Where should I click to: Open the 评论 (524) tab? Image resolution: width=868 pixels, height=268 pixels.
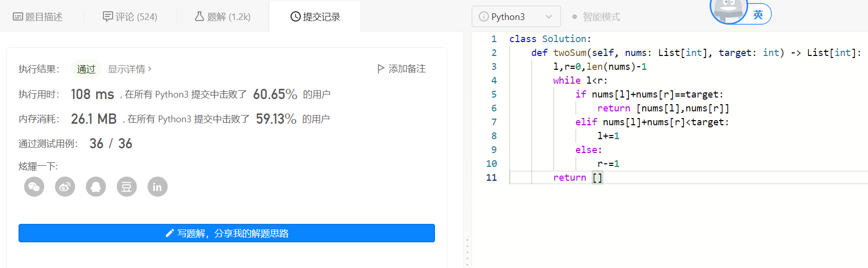tap(130, 17)
